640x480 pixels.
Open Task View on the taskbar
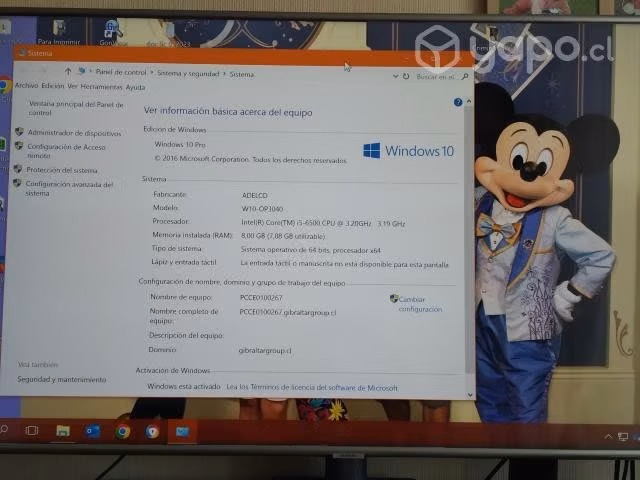pos(32,431)
